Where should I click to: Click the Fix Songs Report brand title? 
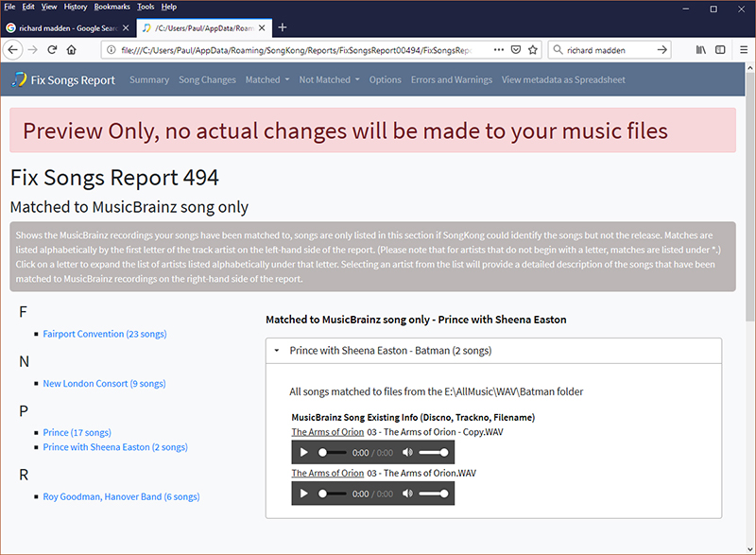73,79
